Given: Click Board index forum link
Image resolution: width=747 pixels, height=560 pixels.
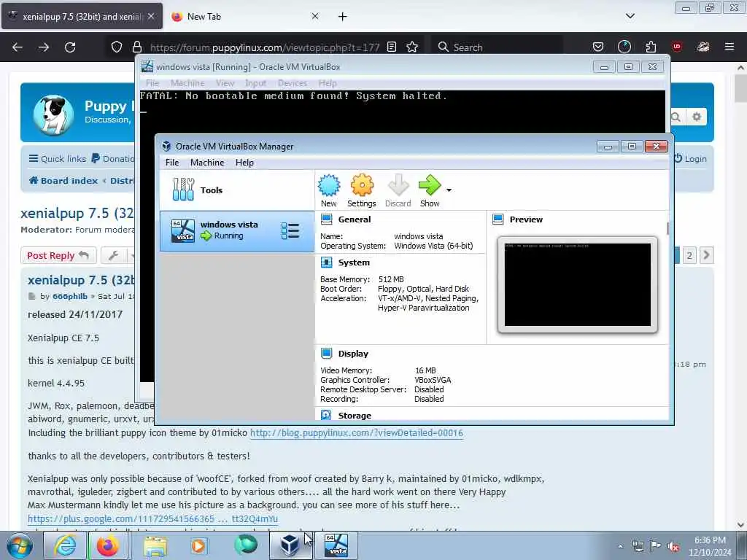Looking at the screenshot, I should tap(63, 181).
